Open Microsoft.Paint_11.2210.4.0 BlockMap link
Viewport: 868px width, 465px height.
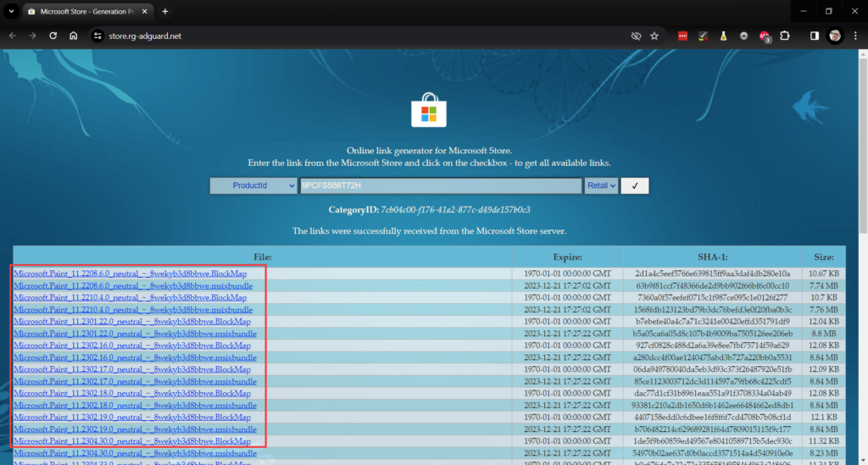(x=130, y=297)
